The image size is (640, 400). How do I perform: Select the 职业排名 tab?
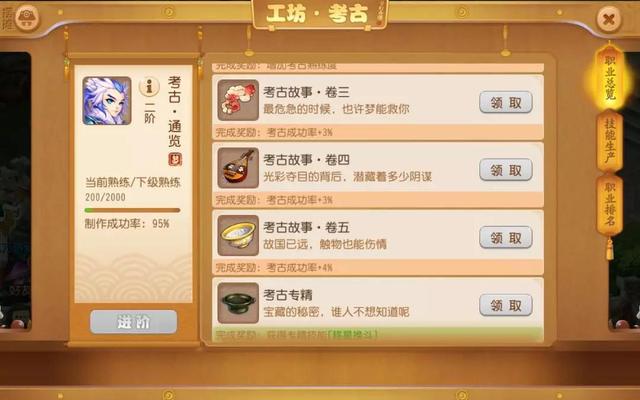609,204
